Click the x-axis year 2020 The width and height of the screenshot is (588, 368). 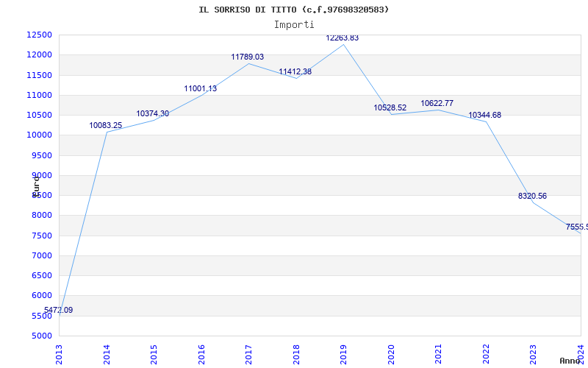391,355
